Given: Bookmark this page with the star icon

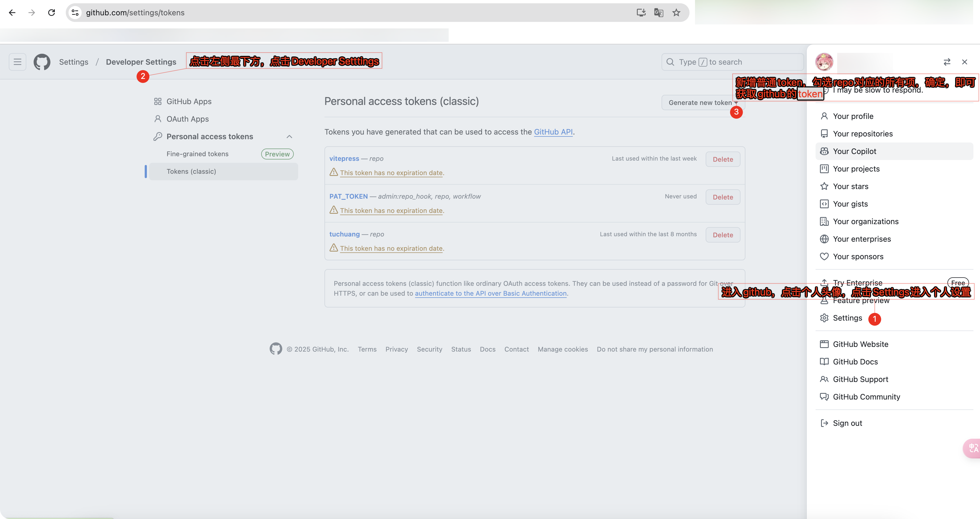Looking at the screenshot, I should [x=676, y=13].
